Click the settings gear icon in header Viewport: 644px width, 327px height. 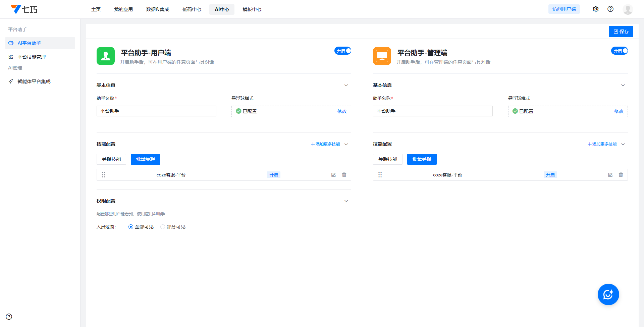tap(596, 9)
